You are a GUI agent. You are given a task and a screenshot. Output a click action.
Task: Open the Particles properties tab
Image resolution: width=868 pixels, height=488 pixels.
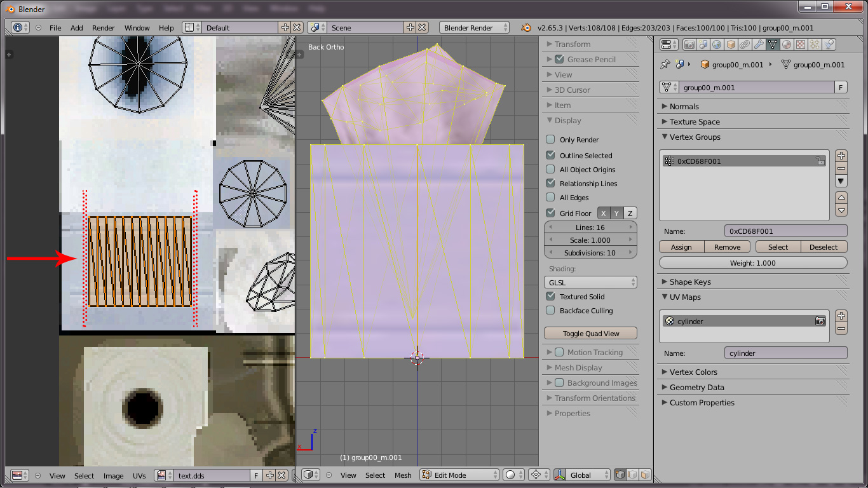pos(815,44)
